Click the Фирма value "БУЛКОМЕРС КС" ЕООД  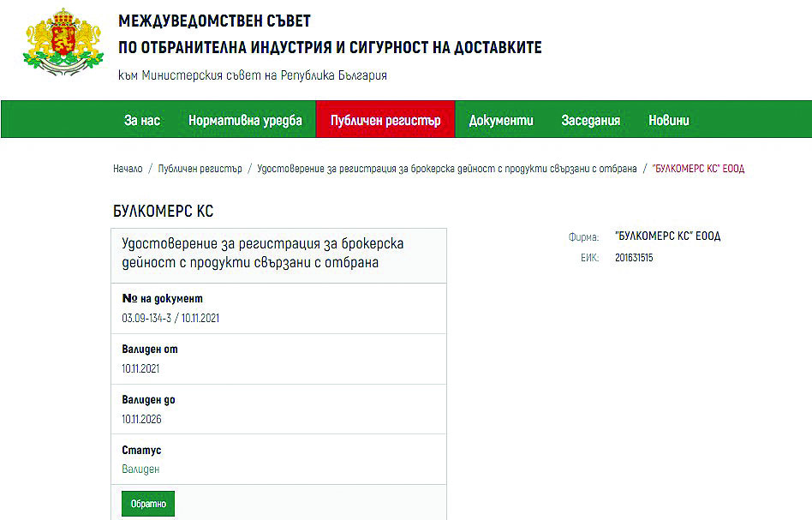tap(668, 236)
